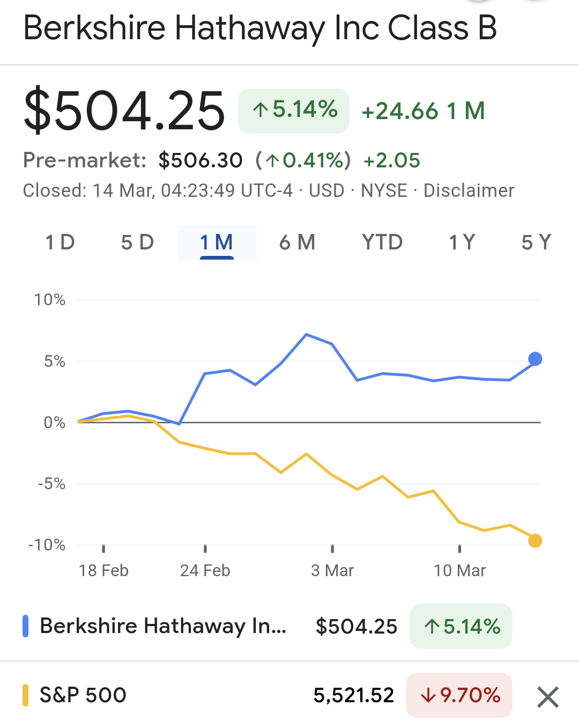
Task: Click the 3 Mar axis label
Action: [332, 570]
